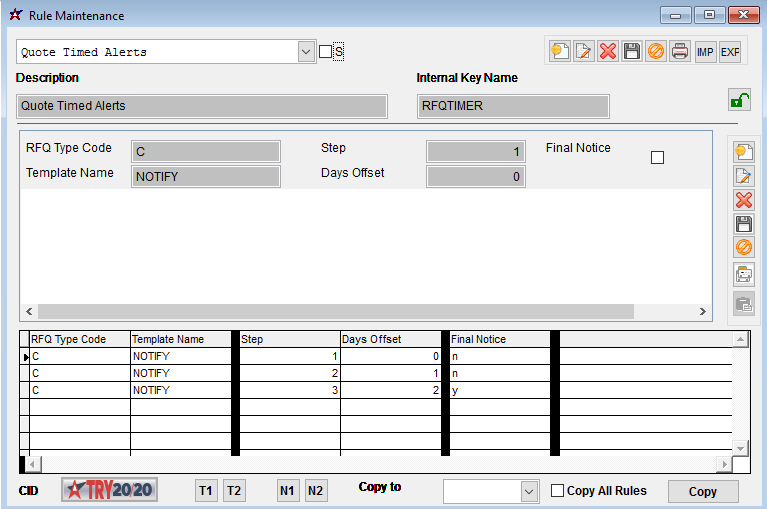This screenshot has width=767, height=509.
Task: Click the T1 button
Action: [x=206, y=491]
